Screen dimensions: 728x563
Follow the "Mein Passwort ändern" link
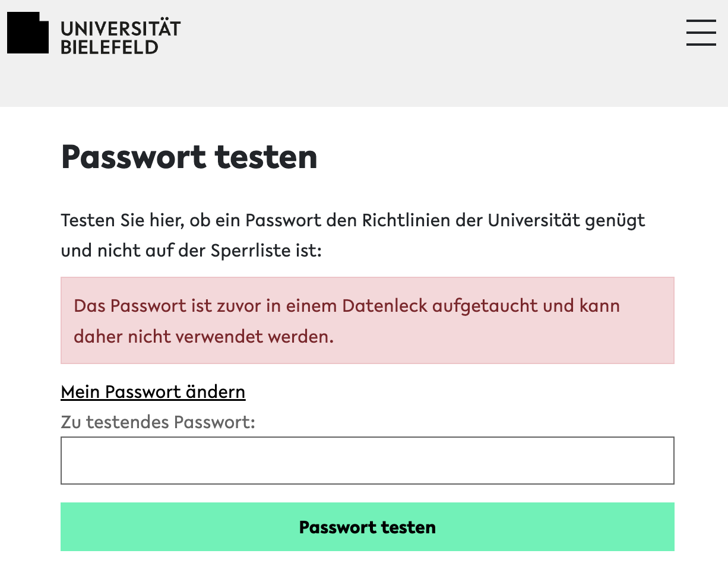point(153,392)
